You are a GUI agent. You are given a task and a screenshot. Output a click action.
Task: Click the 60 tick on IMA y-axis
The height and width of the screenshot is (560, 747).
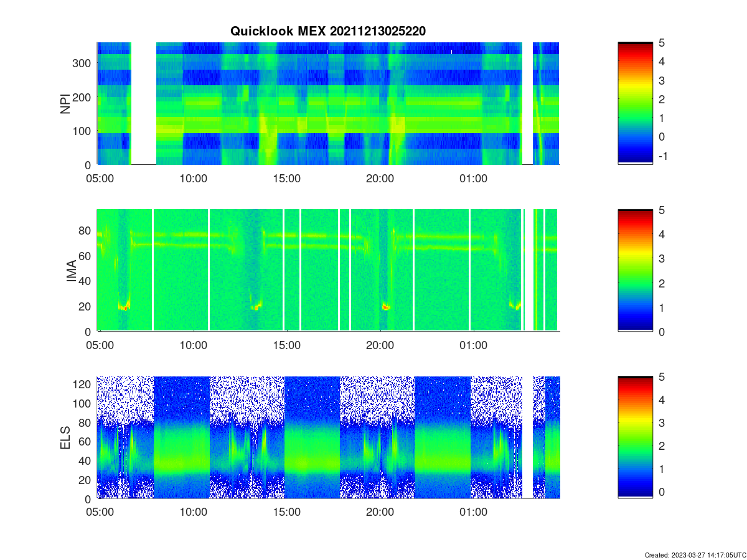tap(87, 256)
